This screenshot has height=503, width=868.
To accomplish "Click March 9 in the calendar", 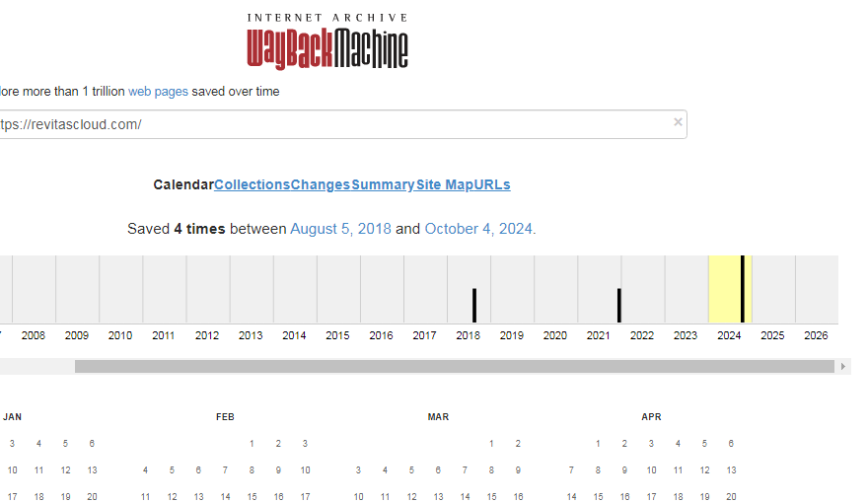I will coord(518,469).
